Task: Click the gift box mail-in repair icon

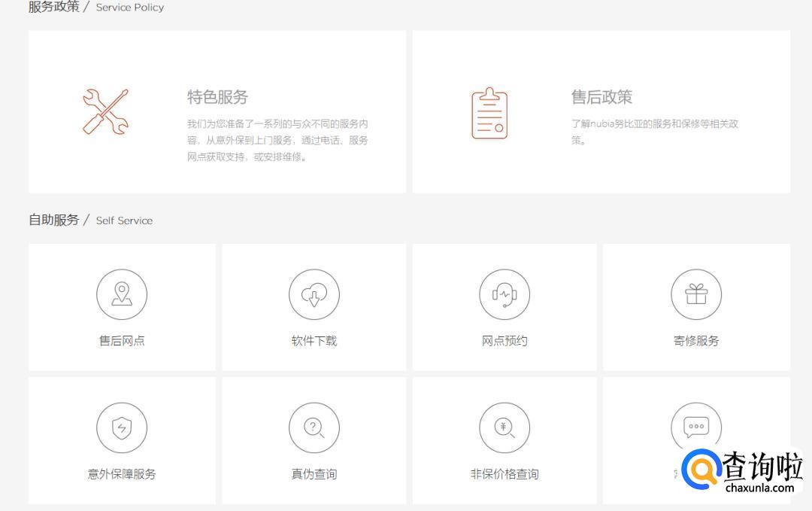Action: (696, 294)
